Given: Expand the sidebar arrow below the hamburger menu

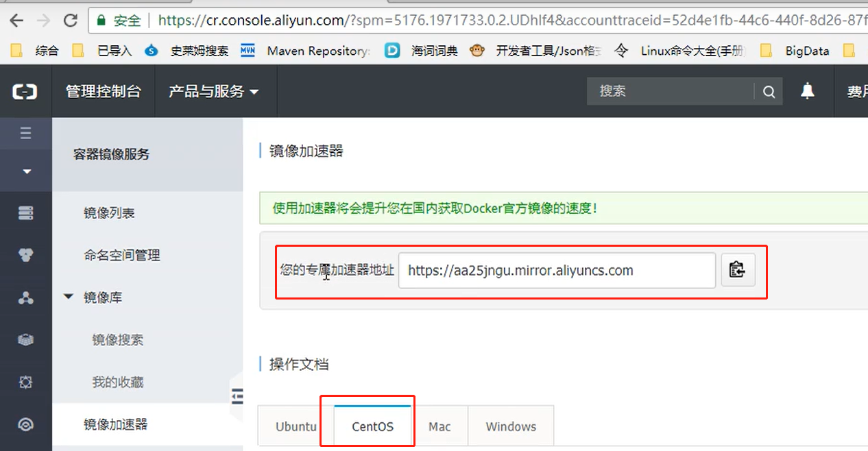Looking at the screenshot, I should tap(25, 171).
